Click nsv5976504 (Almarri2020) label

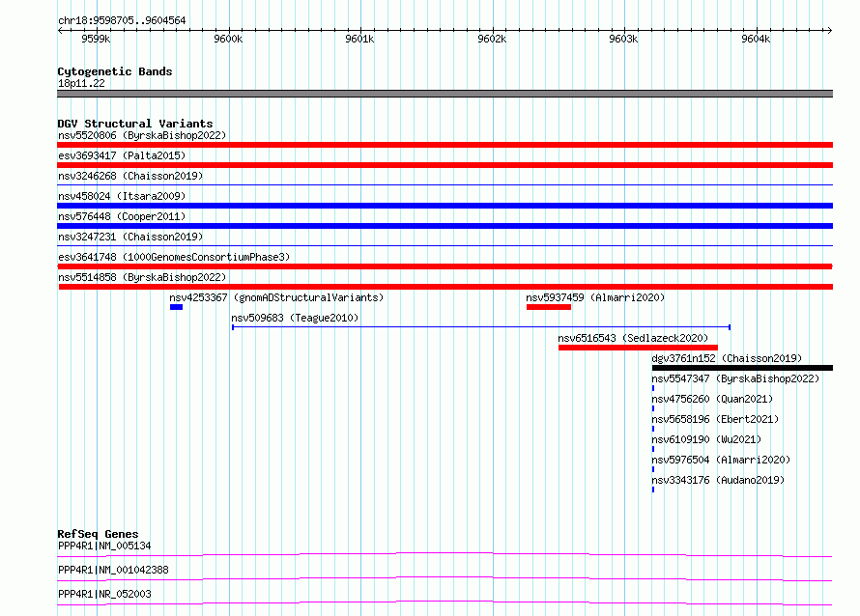click(721, 460)
